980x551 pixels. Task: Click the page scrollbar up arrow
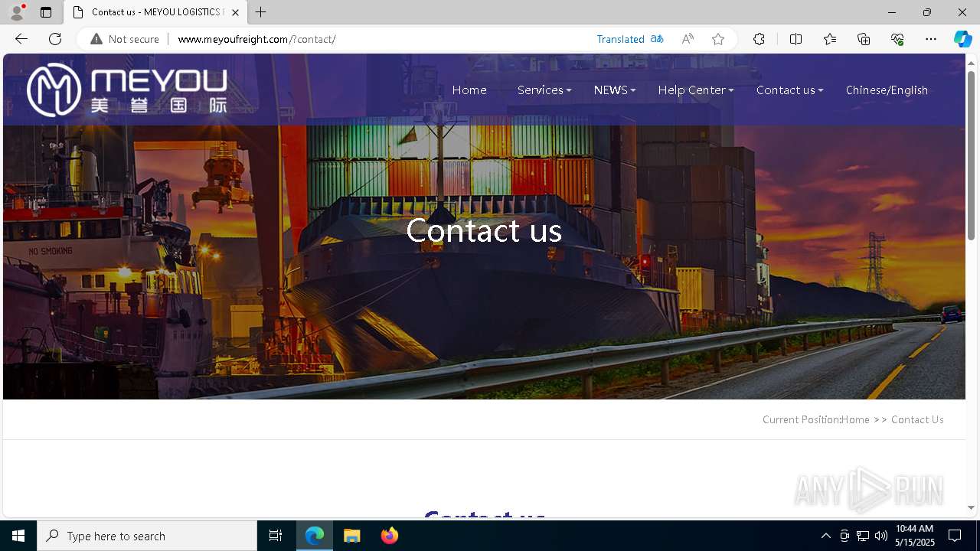[x=971, y=63]
